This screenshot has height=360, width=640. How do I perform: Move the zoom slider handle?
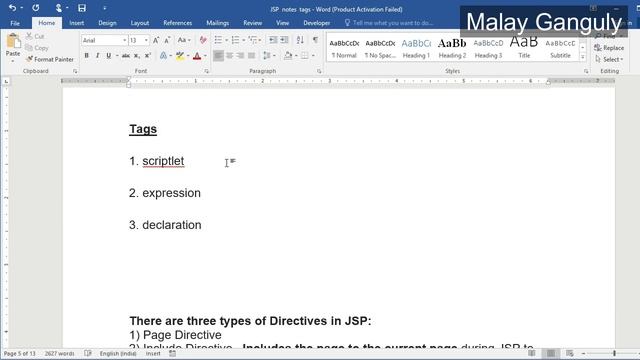click(614, 353)
